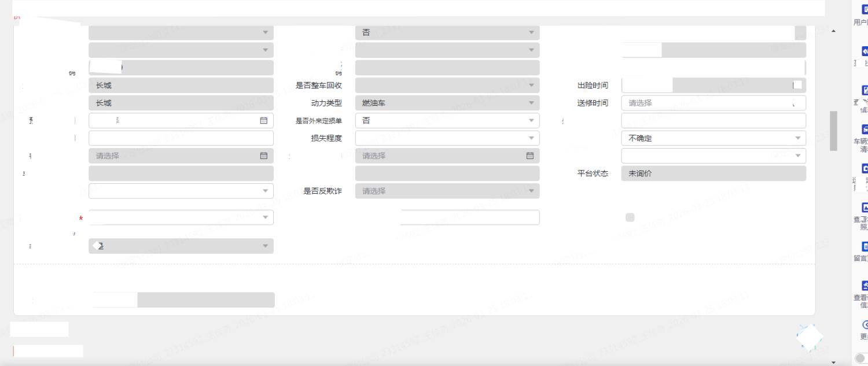Toggle the gray checkbox below 平台状态
The image size is (868, 366).
click(x=630, y=217)
